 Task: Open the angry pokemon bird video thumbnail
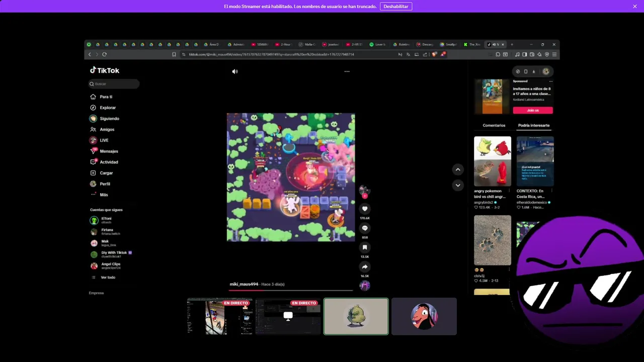coord(493,161)
